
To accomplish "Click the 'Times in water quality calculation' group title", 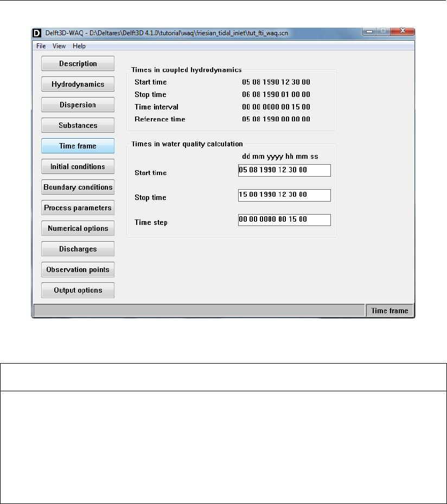I will click(187, 144).
